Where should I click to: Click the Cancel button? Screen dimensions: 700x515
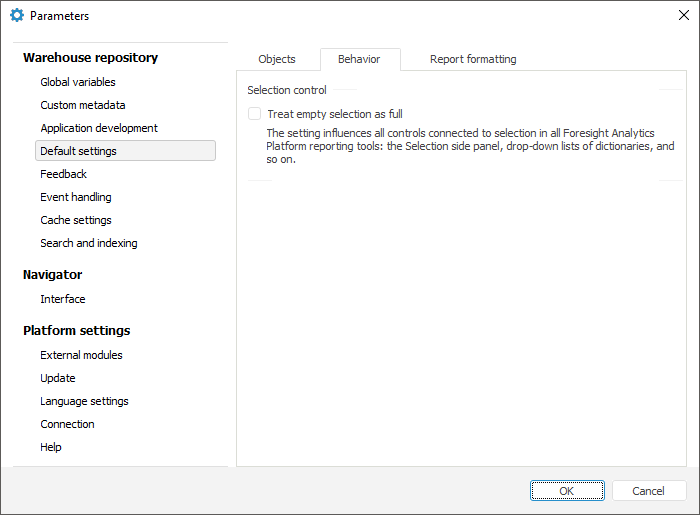649,491
